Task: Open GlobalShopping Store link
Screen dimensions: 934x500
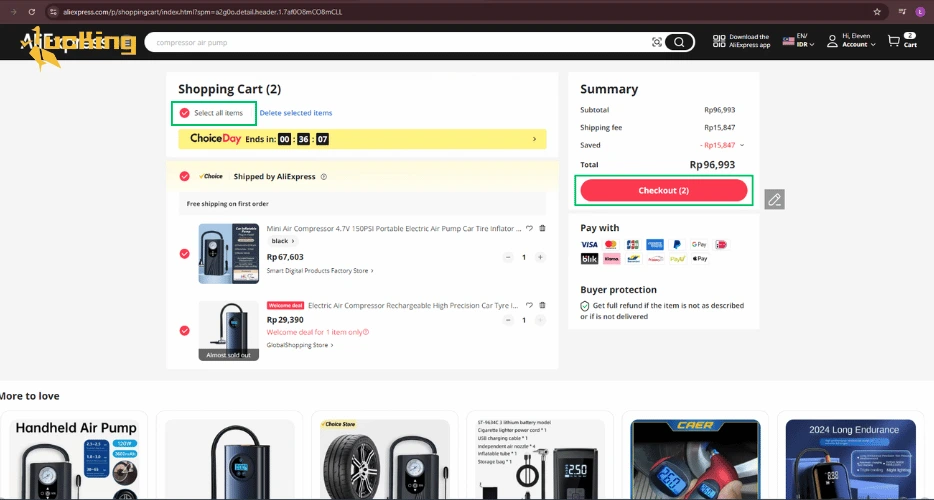Action: [300, 345]
